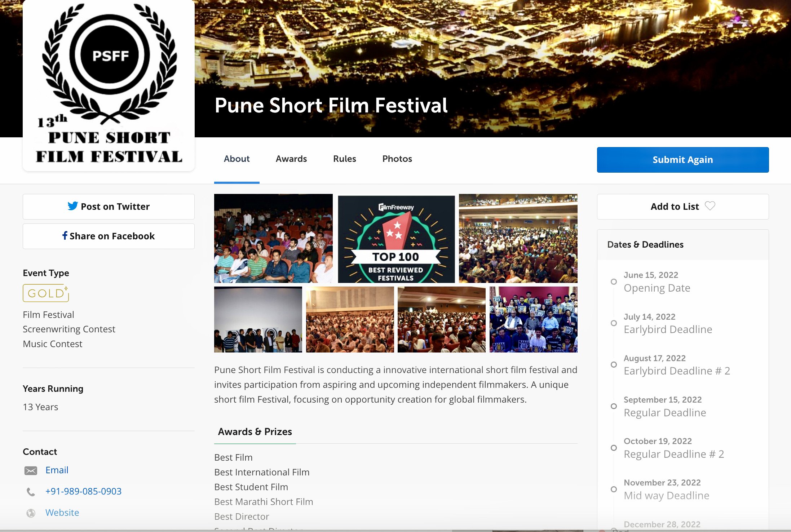Click the Submit Again button
The image size is (791, 532).
tap(683, 160)
